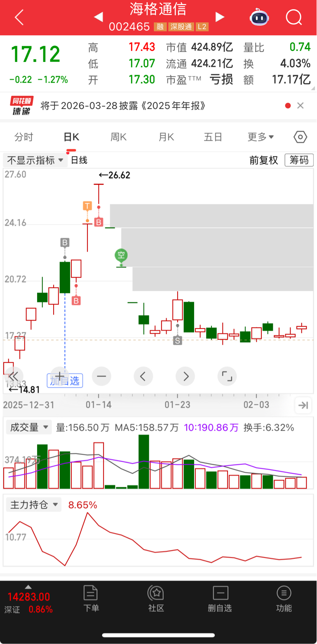Tap the 主力持仓 8.65% value

[83, 504]
